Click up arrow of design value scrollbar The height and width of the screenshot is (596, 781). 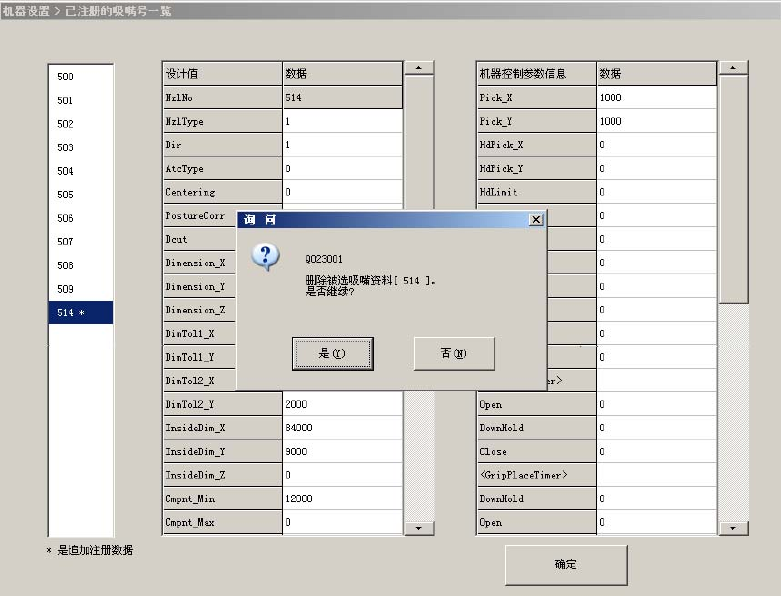click(x=419, y=68)
